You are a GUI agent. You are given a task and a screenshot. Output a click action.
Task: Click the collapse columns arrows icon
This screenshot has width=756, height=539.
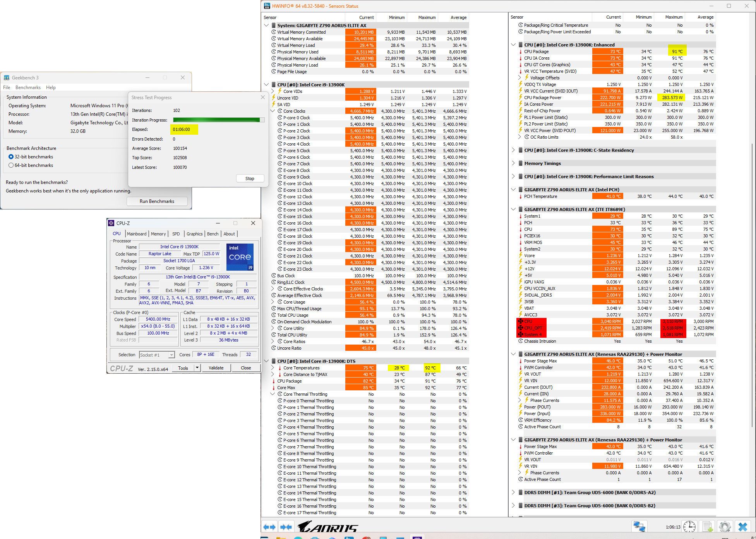(x=286, y=527)
